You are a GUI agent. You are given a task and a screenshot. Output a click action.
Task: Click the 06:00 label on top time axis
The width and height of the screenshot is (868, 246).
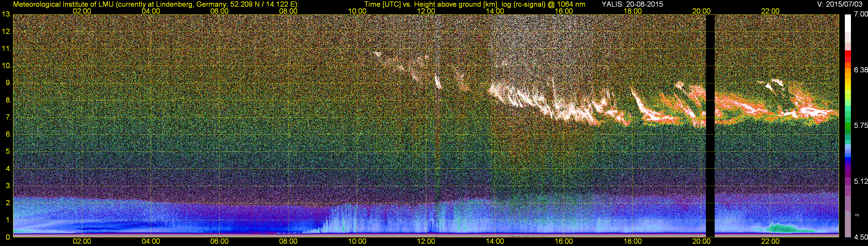(x=219, y=11)
